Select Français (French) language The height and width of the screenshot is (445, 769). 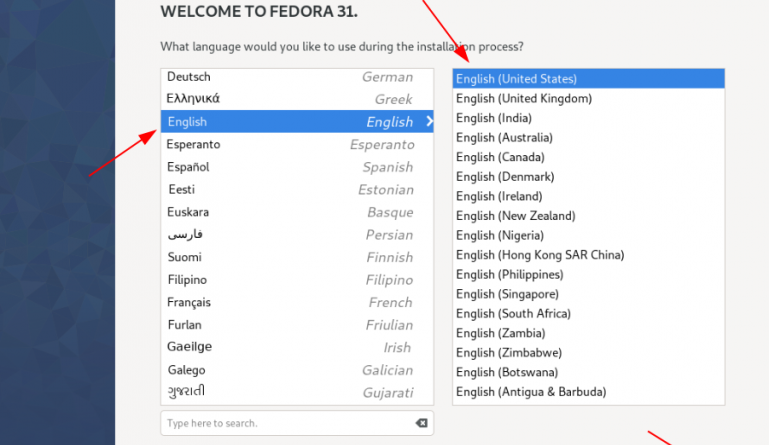tap(296, 302)
